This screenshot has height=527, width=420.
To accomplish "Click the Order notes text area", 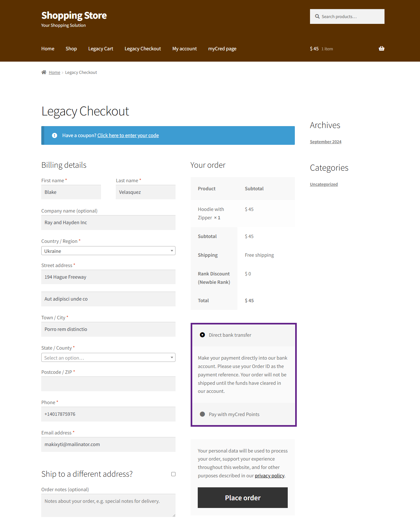I will click(x=108, y=505).
